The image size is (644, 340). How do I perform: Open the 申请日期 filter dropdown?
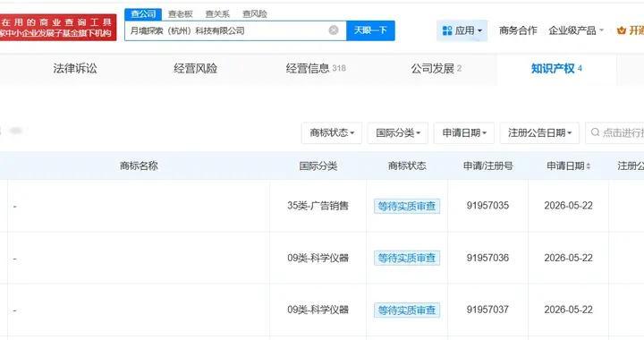coord(464,132)
